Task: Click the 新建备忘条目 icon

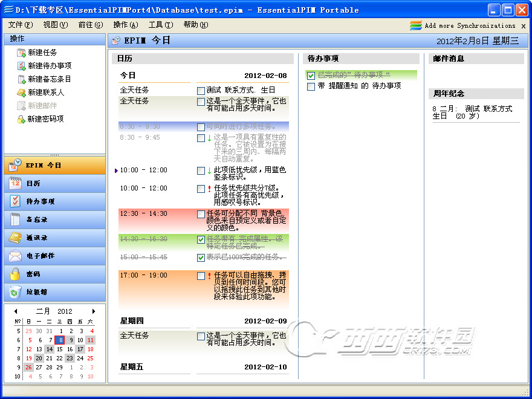Action: [21, 79]
